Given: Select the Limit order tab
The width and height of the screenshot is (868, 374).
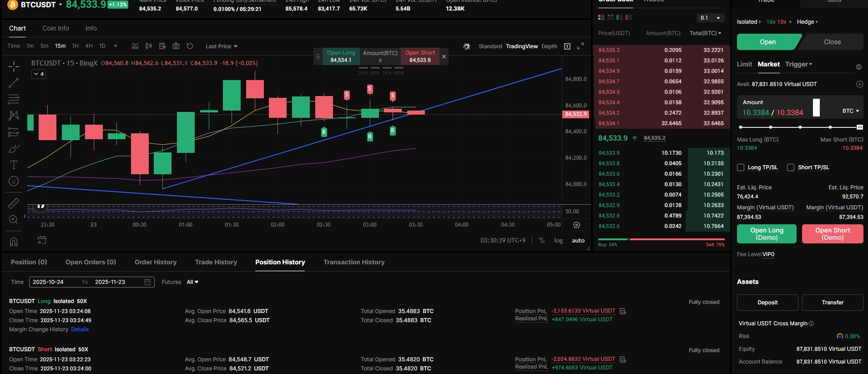Looking at the screenshot, I should click(x=744, y=64).
